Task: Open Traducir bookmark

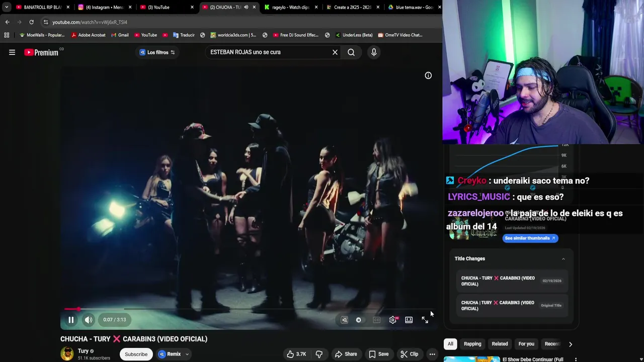Action: pyautogui.click(x=184, y=35)
